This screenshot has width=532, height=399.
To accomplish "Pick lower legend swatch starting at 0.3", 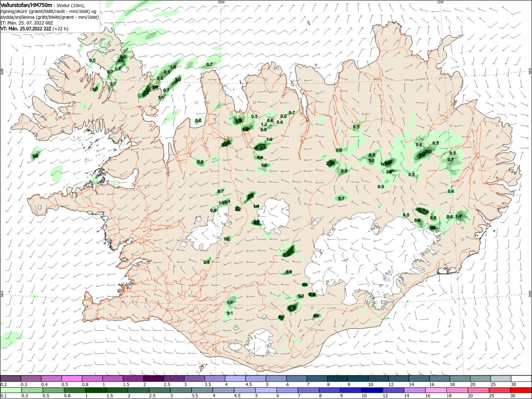I will point(32,391).
